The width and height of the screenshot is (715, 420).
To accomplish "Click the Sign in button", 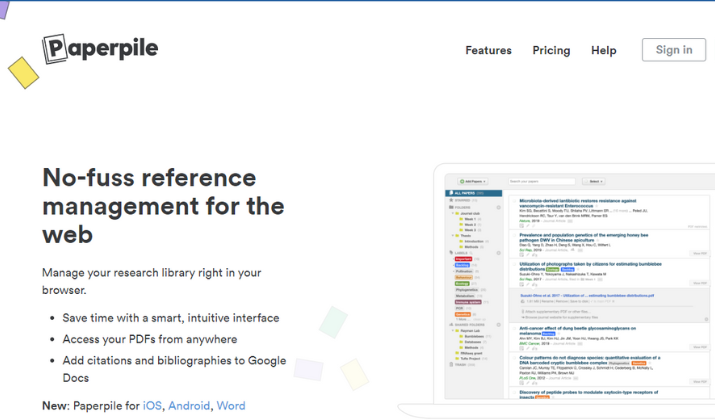I will 674,50.
